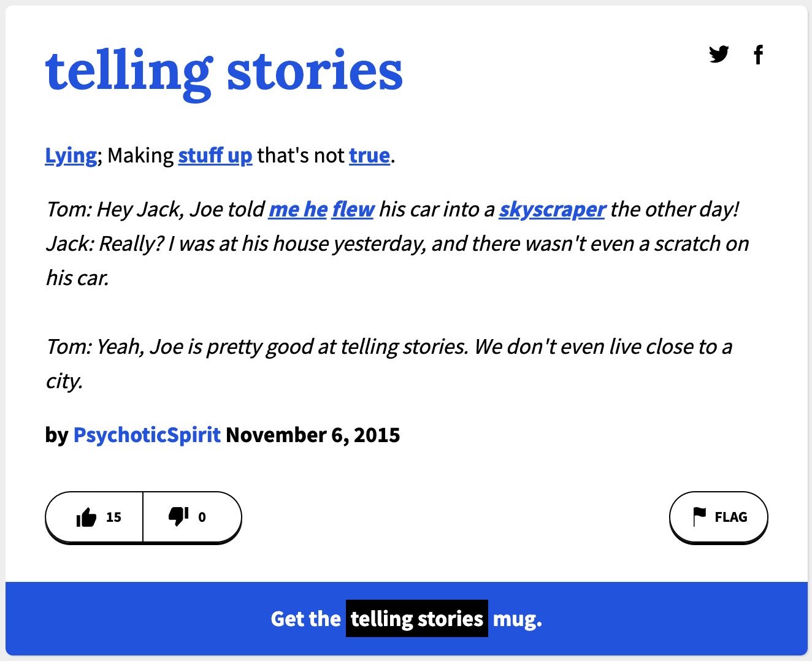
Task: Follow the 'stuff up' link
Action: coord(215,156)
